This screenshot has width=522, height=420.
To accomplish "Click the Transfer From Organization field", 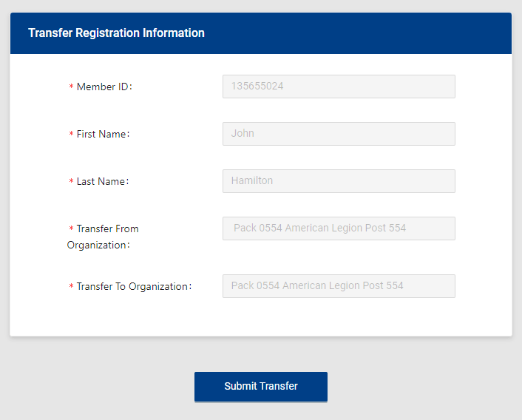I will click(339, 228).
